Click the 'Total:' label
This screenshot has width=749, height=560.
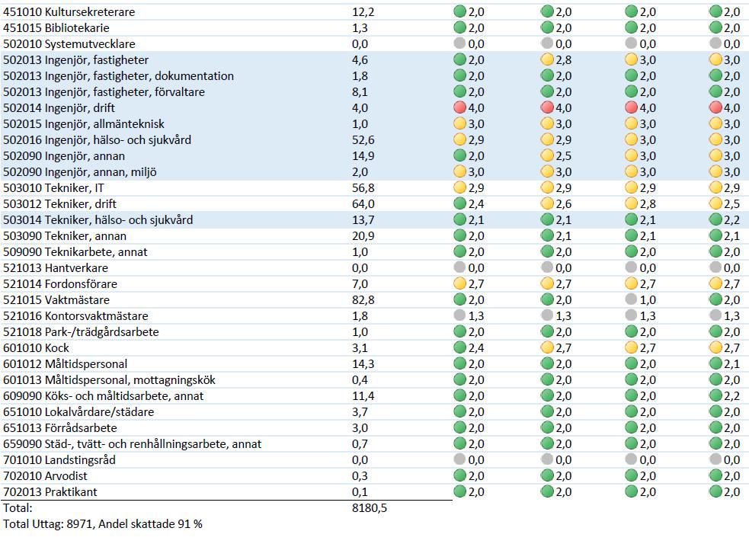point(18,508)
